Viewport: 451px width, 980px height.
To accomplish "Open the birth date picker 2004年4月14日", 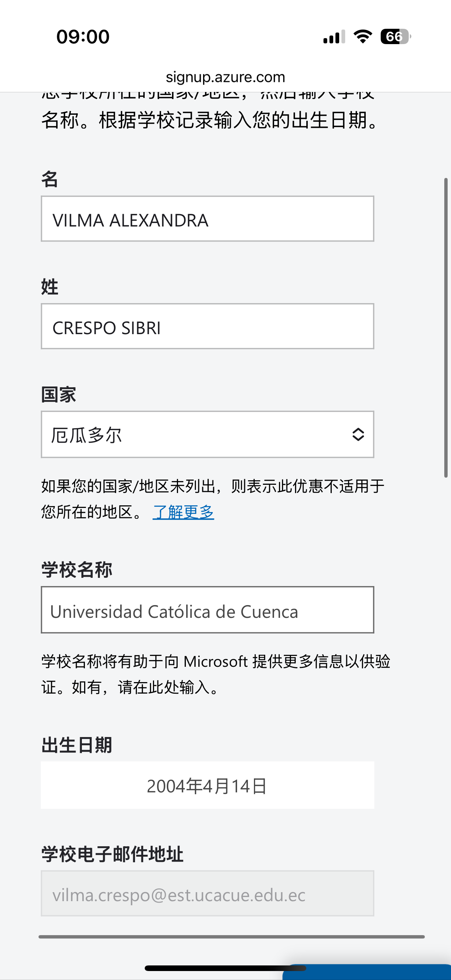I will pos(208,785).
